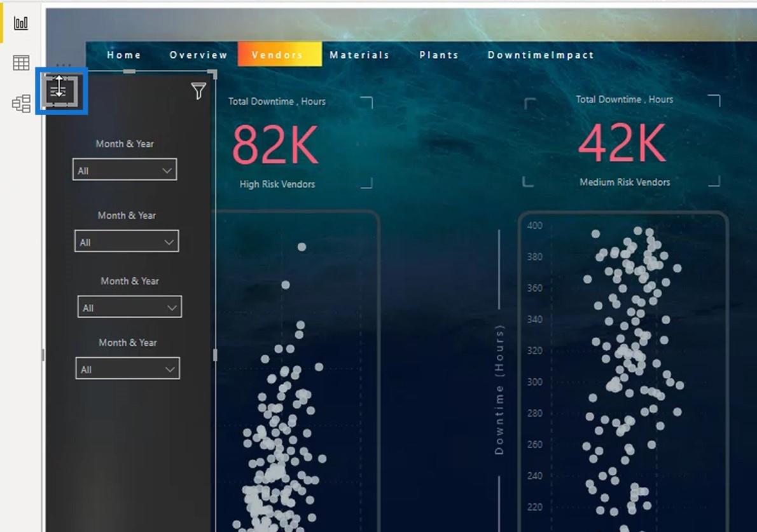Switch to the Materials tab
This screenshot has width=757, height=532.
click(359, 55)
